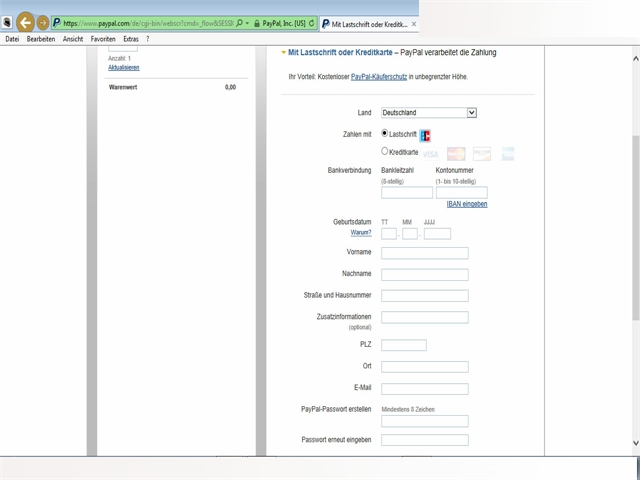Focus the Ort input field

[424, 367]
